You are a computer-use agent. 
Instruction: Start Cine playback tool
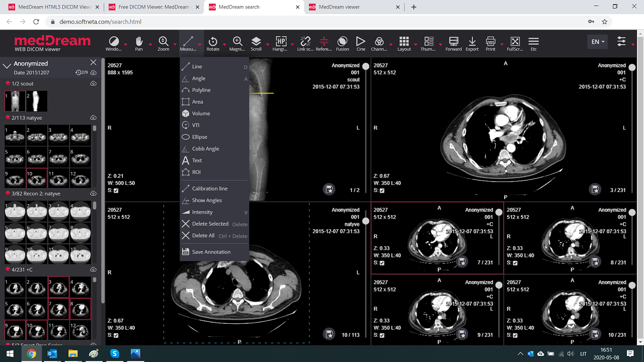point(361,43)
